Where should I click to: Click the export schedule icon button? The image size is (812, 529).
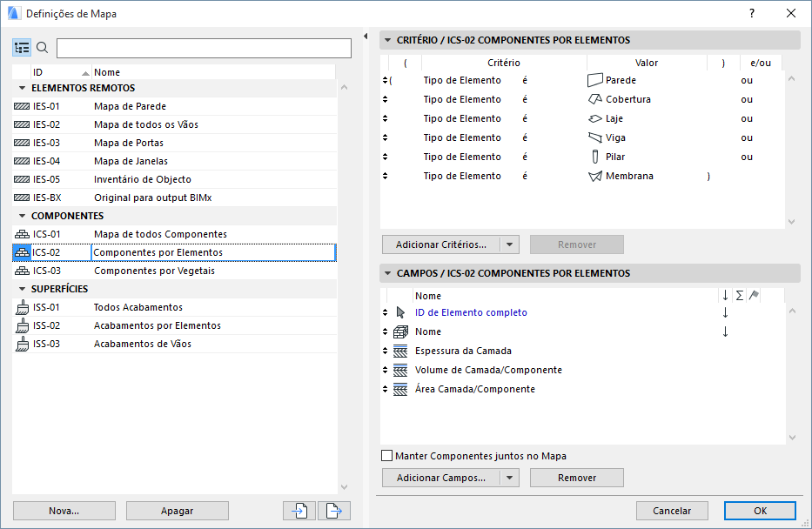tap(334, 511)
